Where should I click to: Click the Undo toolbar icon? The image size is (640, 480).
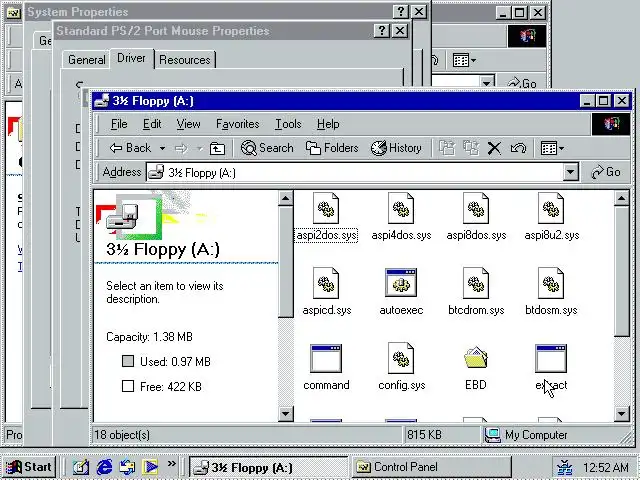518,148
